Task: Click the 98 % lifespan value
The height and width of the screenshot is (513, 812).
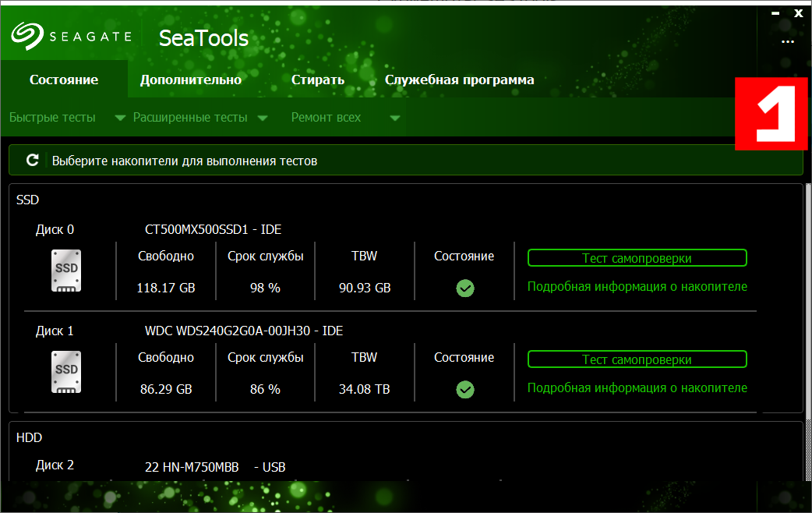Action: click(265, 288)
